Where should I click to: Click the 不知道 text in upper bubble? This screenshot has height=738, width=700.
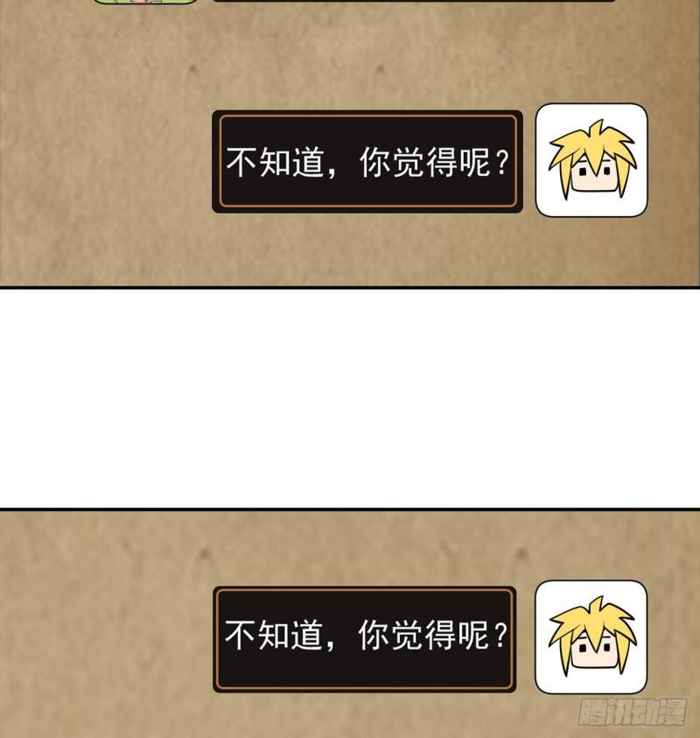(276, 162)
